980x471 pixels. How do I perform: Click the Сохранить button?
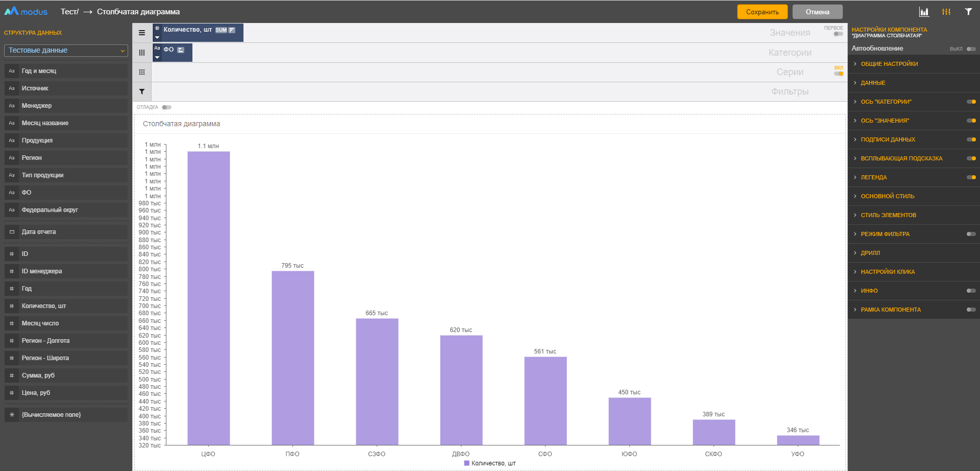coord(762,12)
